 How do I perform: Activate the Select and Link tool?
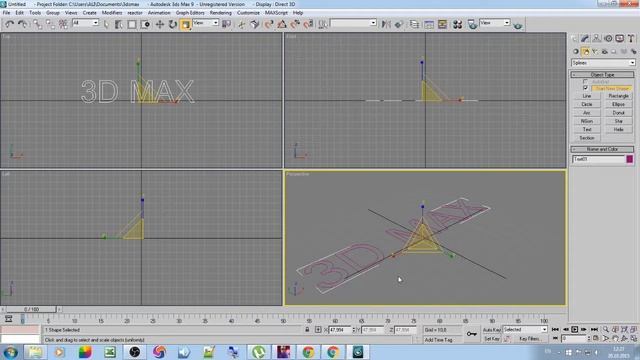point(37,24)
